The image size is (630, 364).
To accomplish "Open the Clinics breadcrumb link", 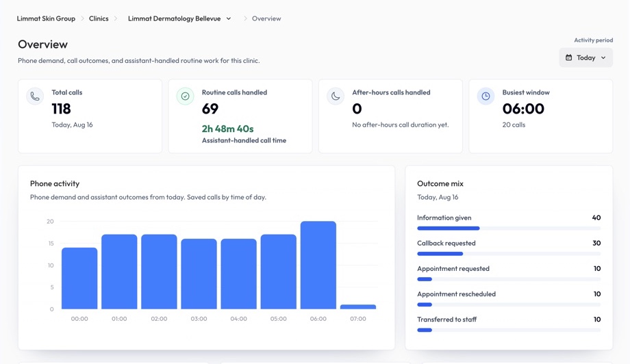I will (x=99, y=18).
